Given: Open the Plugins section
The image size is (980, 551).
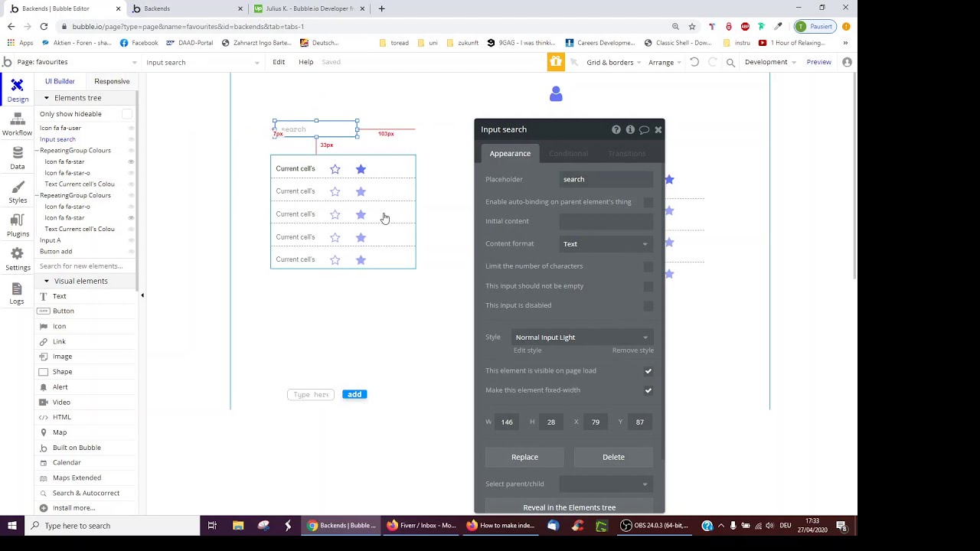Looking at the screenshot, I should click(x=18, y=226).
